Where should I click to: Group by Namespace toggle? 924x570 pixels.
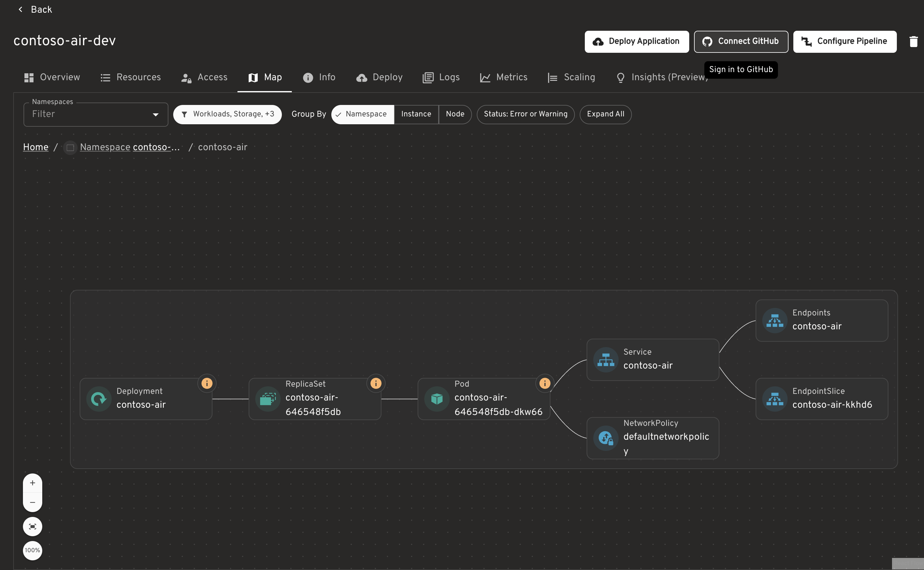tap(362, 114)
